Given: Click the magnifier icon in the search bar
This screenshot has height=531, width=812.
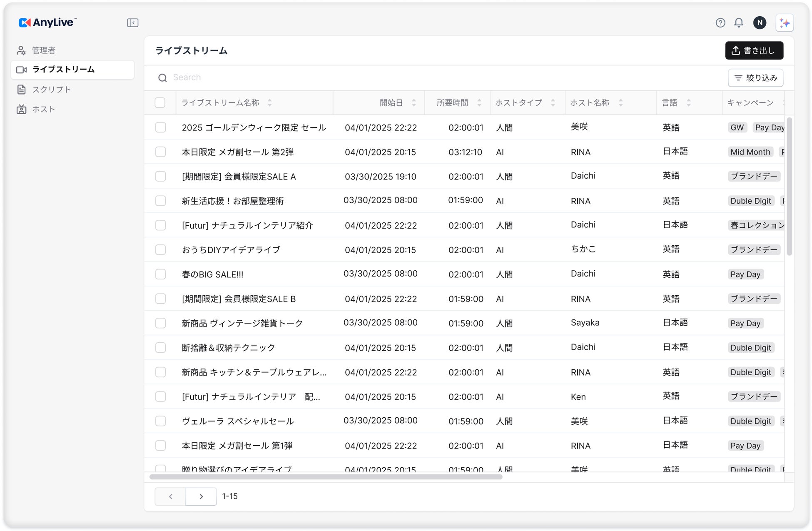Looking at the screenshot, I should point(162,77).
